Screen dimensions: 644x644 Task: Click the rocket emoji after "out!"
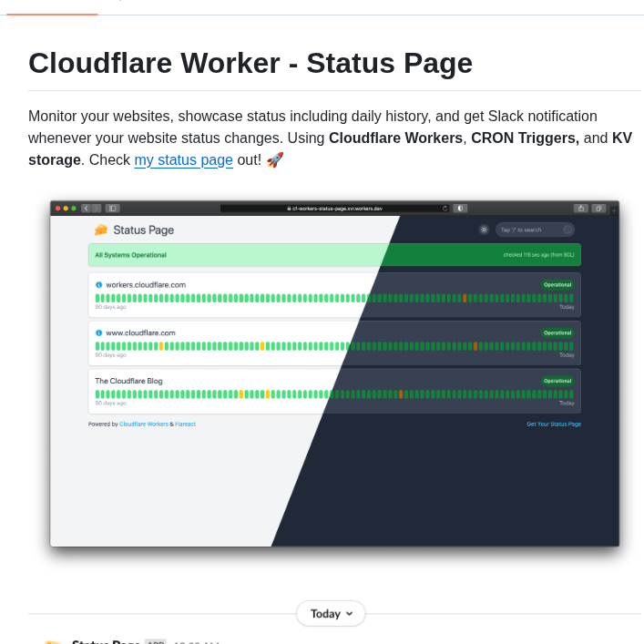(x=275, y=159)
